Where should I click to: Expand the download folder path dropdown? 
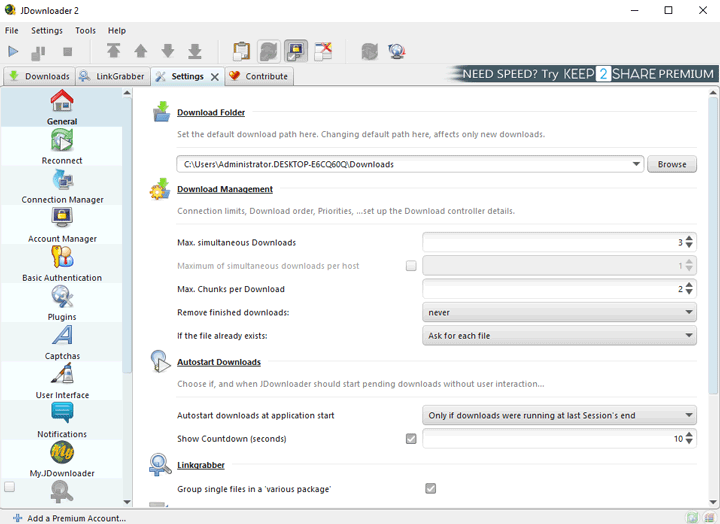point(636,164)
